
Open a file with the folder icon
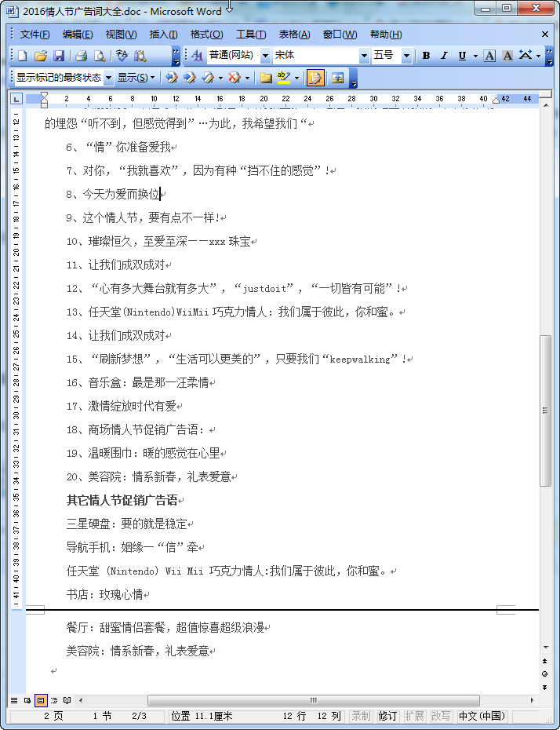click(x=41, y=56)
